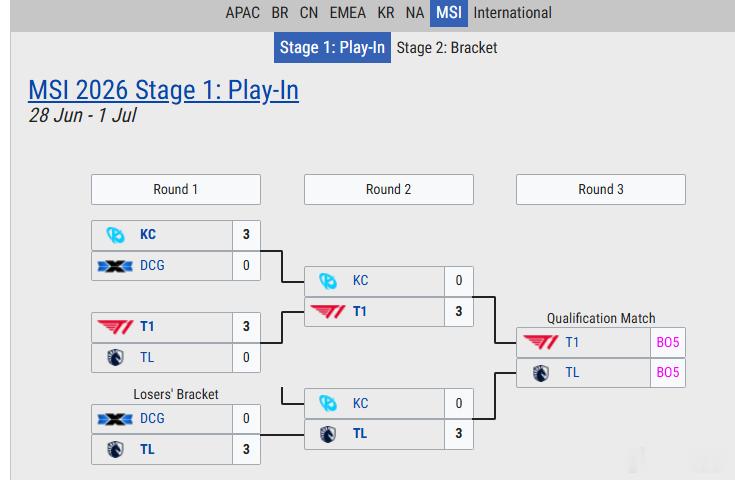Viewport: 735px width, 480px height.
Task: Select the CN region tab
Action: tap(309, 13)
